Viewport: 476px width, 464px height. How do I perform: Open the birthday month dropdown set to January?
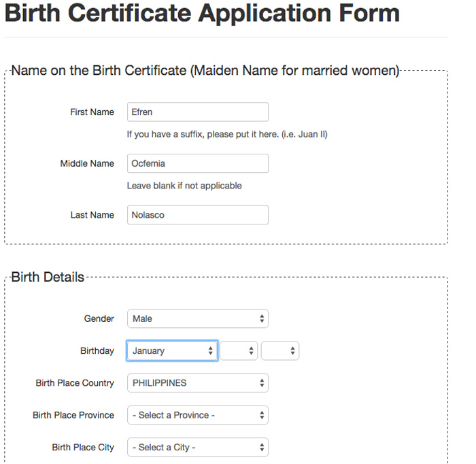click(x=172, y=351)
